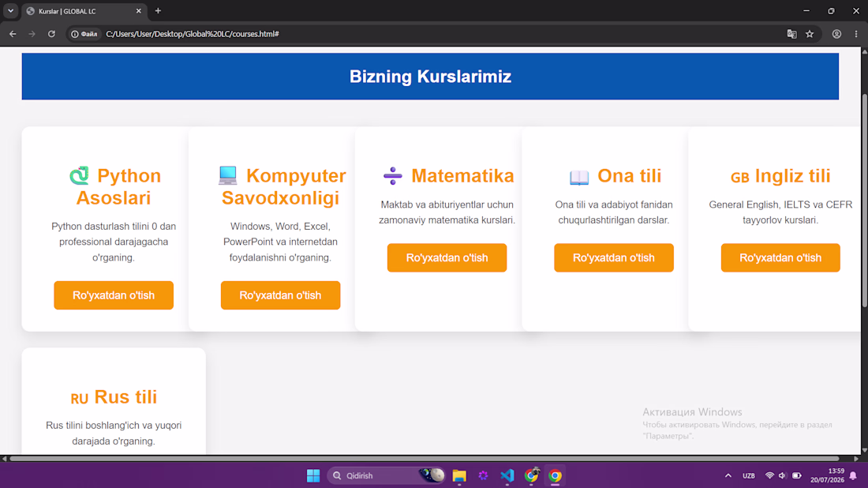
Task: Open the battery status icon
Action: (797, 475)
